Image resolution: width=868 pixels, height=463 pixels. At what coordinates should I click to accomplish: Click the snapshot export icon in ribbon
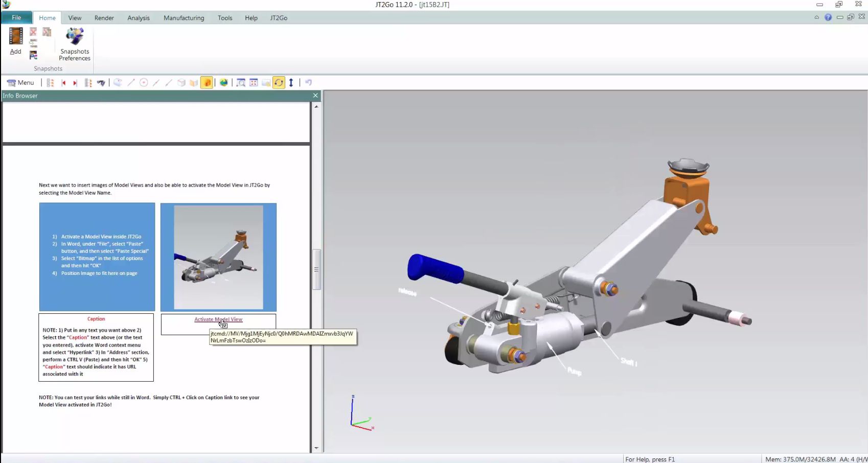[x=33, y=55]
